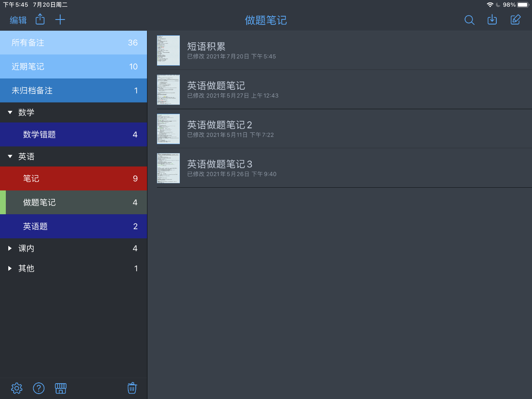Screen dimensions: 532x399
Task: Tap the status bar clock 下午5:45
Action: click(16, 5)
